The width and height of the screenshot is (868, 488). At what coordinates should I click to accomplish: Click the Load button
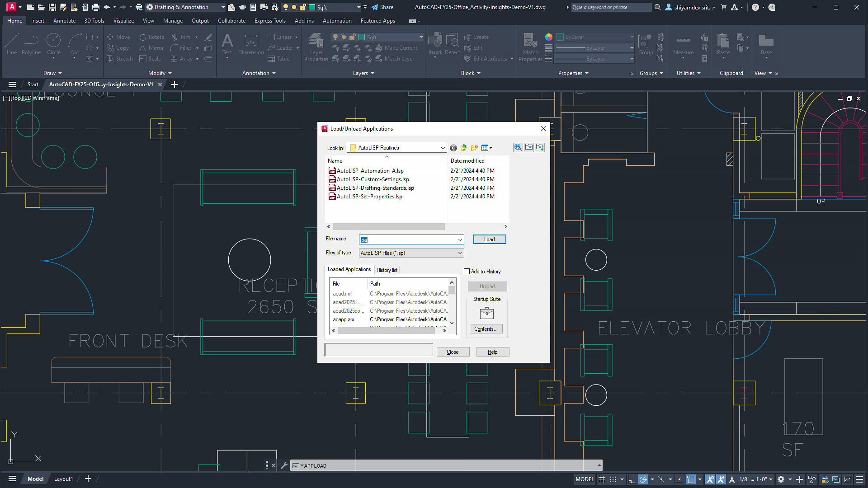click(x=489, y=239)
